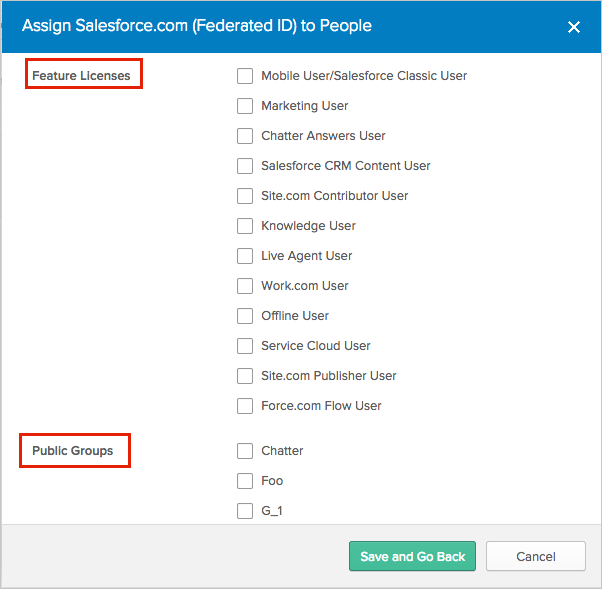
Task: Tick the Chatter Answers User checkbox
Action: [245, 136]
